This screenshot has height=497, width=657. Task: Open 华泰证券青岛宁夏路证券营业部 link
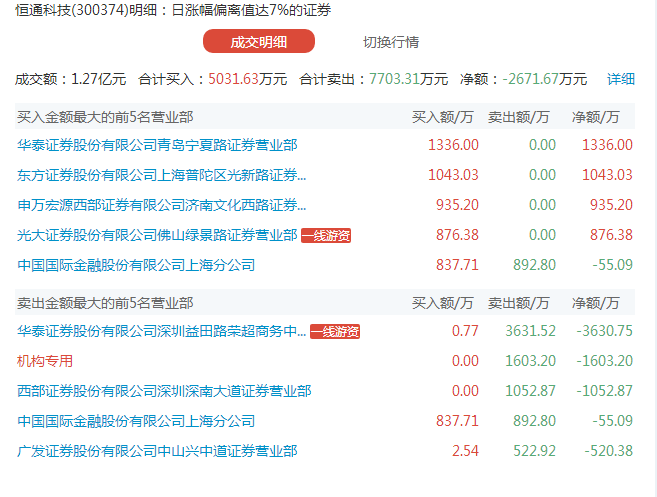tap(157, 145)
